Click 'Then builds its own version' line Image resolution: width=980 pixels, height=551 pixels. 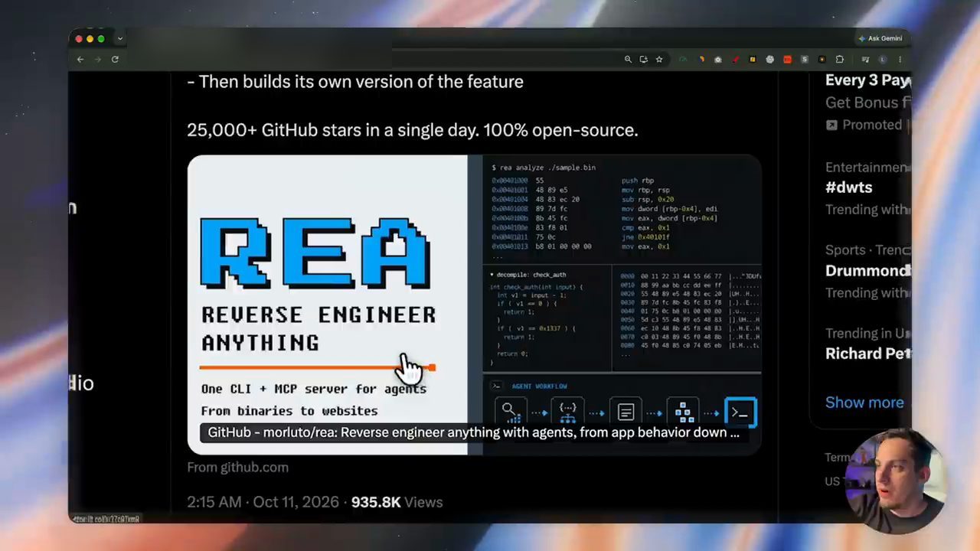point(355,82)
